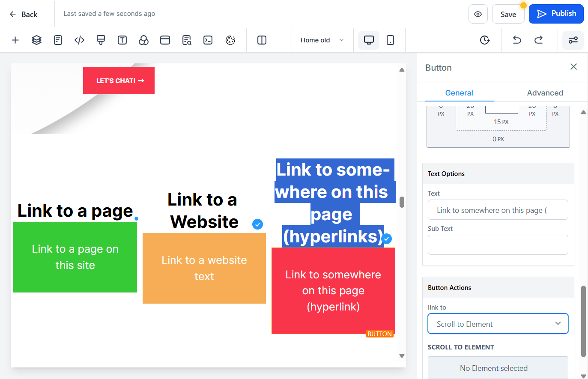This screenshot has height=379, width=588.
Task: Switch to the Advanced tab
Action: [x=545, y=93]
